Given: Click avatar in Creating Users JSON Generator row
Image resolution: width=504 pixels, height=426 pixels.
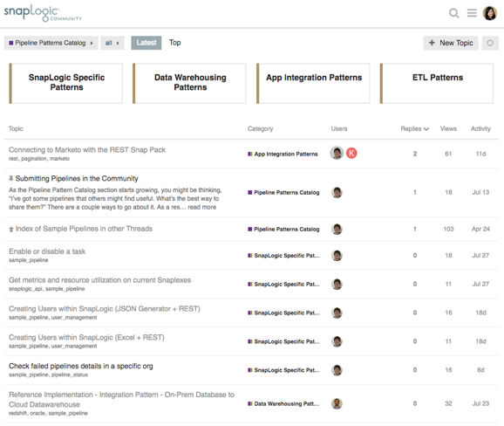Looking at the screenshot, I should 337,313.
